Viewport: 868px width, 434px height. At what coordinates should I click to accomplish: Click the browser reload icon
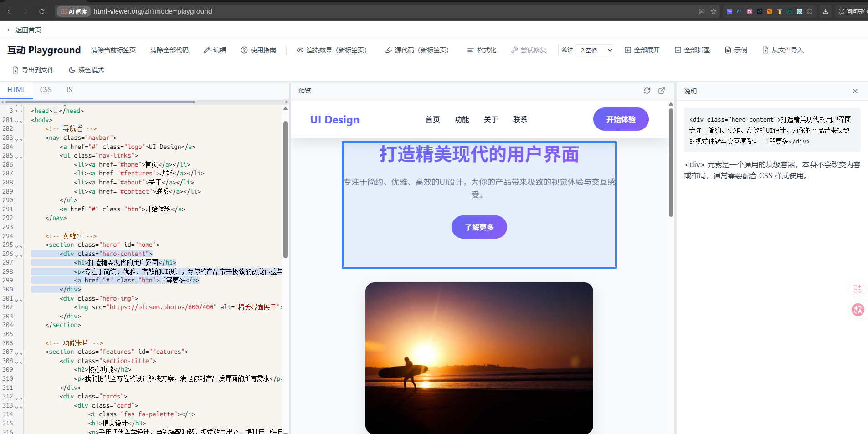point(42,11)
